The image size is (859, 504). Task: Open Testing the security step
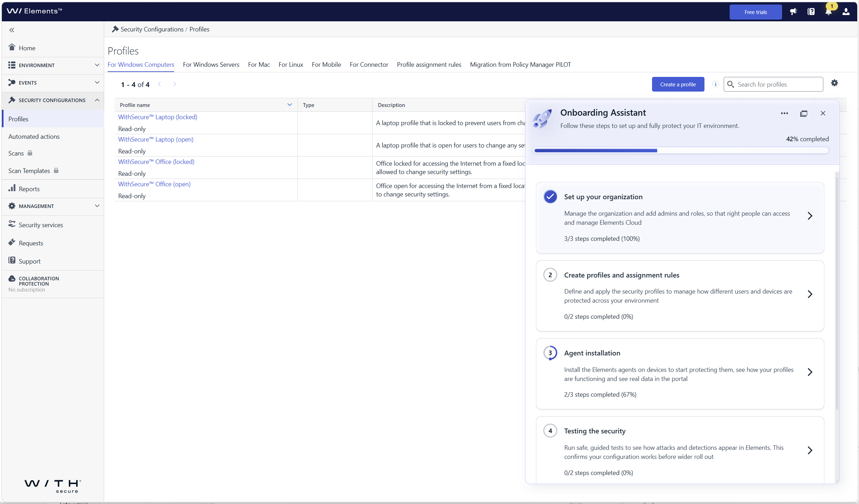pos(680,450)
